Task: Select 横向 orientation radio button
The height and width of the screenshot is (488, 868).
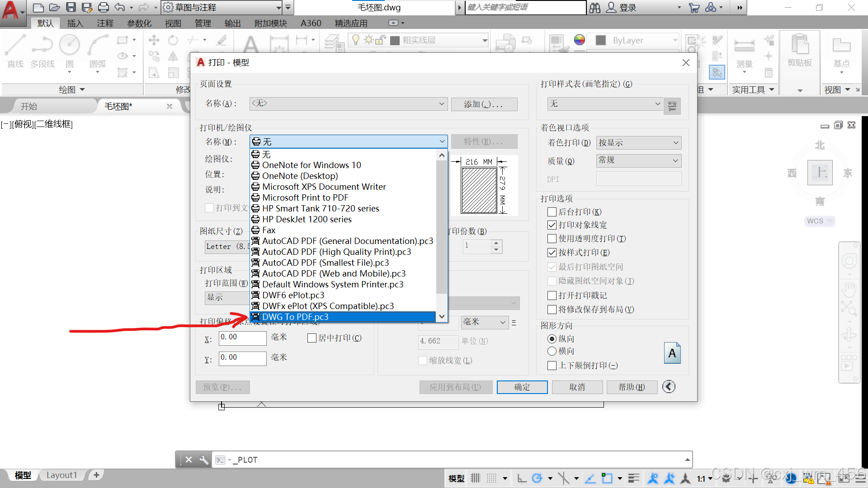Action: pos(552,351)
